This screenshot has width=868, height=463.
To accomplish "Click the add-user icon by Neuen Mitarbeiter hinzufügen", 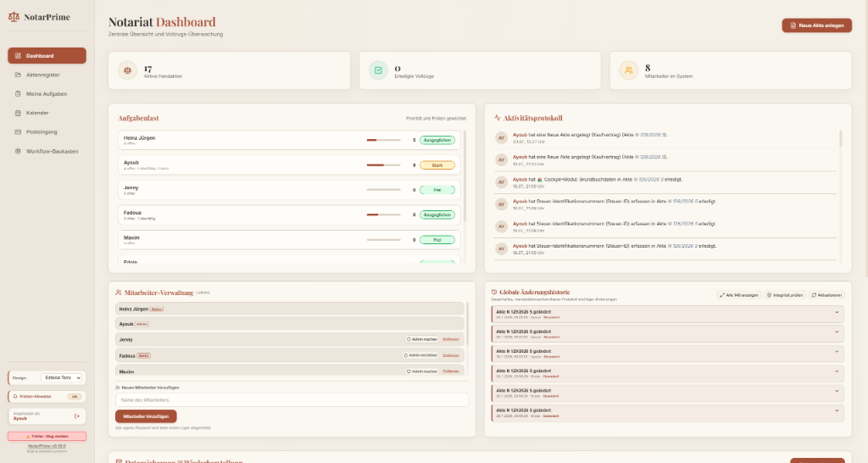I will (118, 388).
